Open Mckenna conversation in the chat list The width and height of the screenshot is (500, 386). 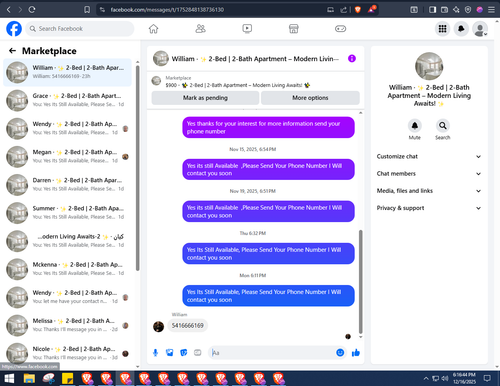[67, 269]
